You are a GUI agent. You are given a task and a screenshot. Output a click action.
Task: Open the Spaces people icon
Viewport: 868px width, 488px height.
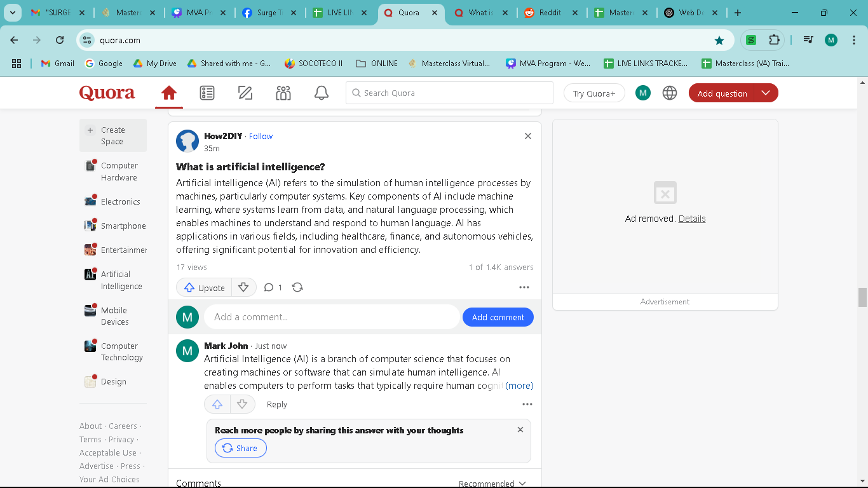tap(283, 93)
